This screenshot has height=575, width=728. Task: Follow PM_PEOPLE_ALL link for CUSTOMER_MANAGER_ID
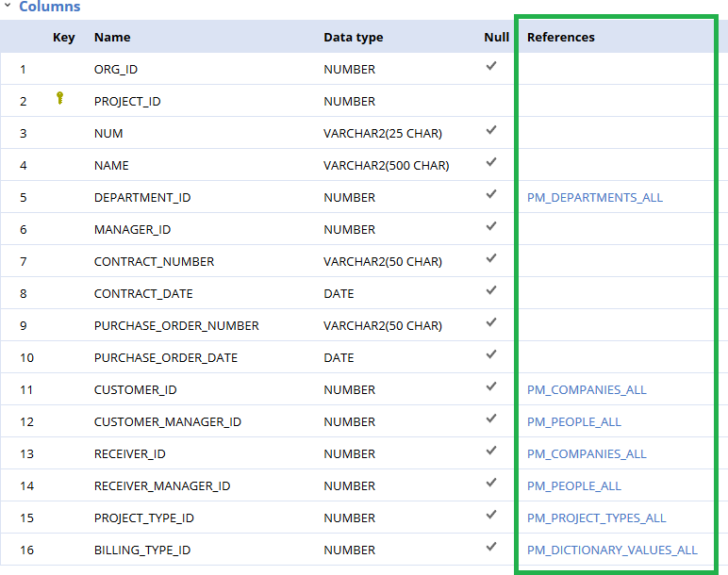[573, 421]
